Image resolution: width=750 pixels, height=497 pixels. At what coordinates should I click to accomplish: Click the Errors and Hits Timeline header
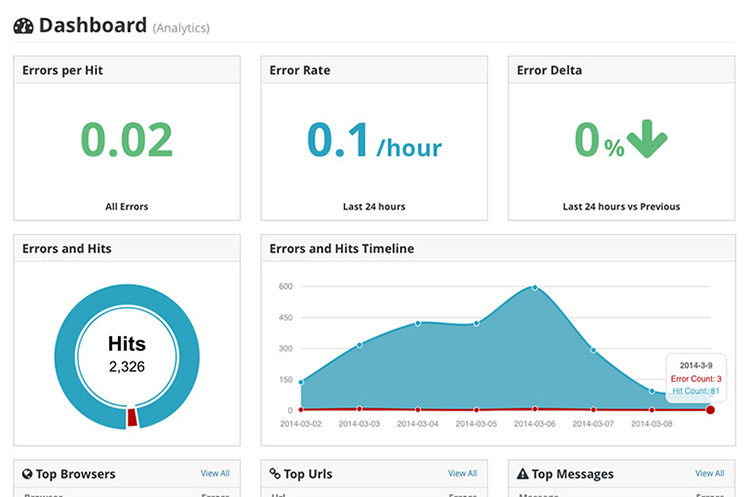click(498, 248)
